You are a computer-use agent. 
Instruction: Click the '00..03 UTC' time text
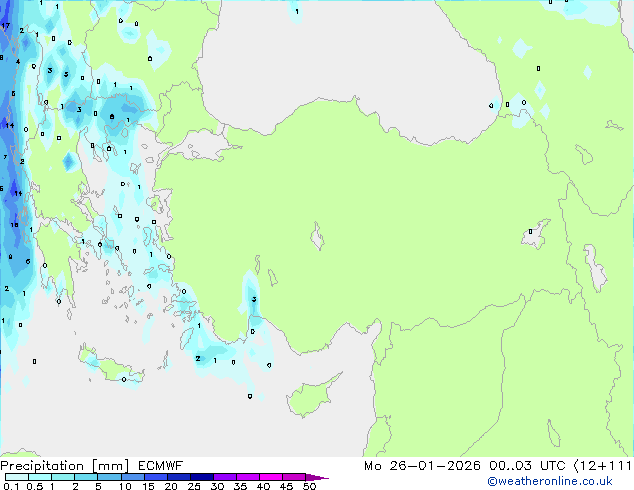click(527, 466)
